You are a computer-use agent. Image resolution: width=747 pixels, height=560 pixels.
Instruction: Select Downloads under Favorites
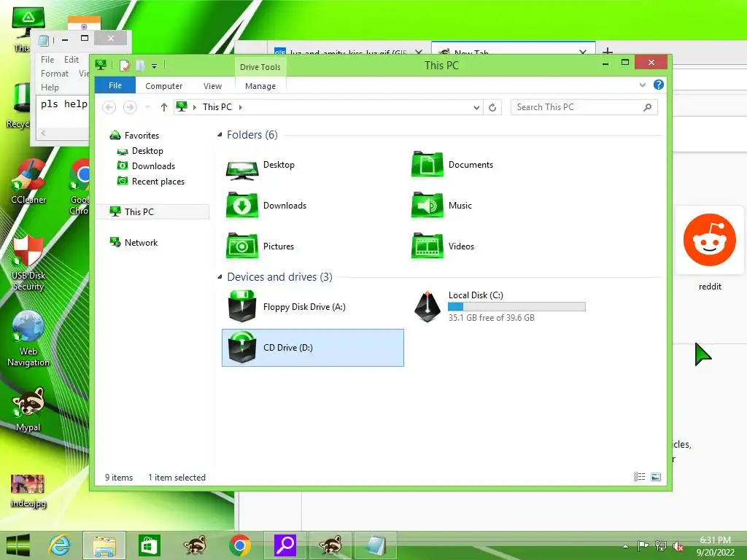click(x=153, y=166)
